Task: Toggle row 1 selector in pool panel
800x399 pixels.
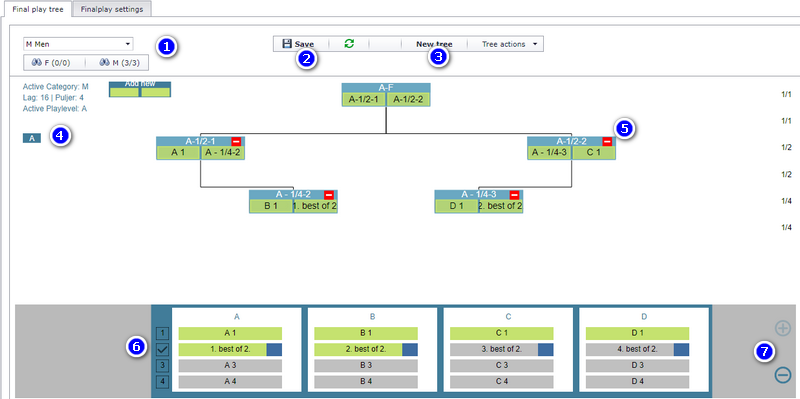Action: (162, 333)
